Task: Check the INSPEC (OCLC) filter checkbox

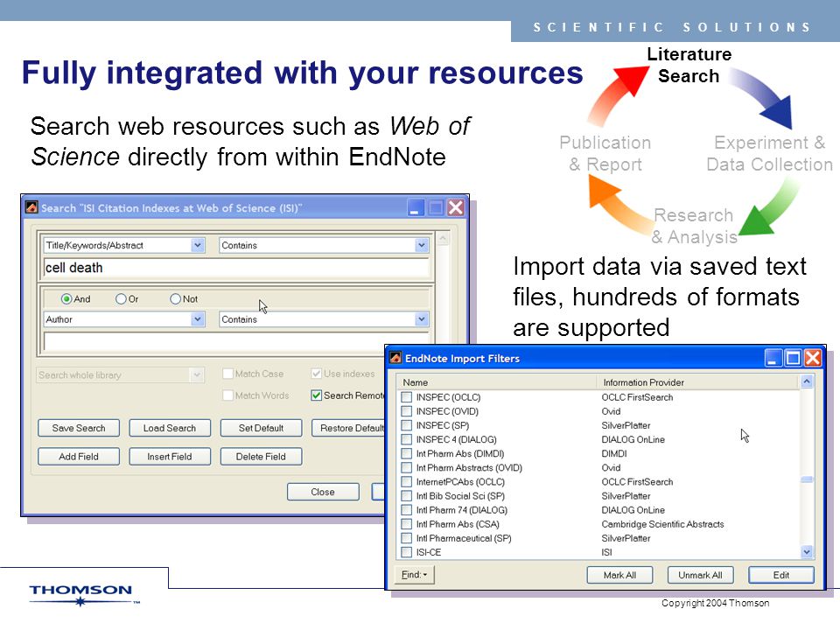Action: tap(407, 397)
